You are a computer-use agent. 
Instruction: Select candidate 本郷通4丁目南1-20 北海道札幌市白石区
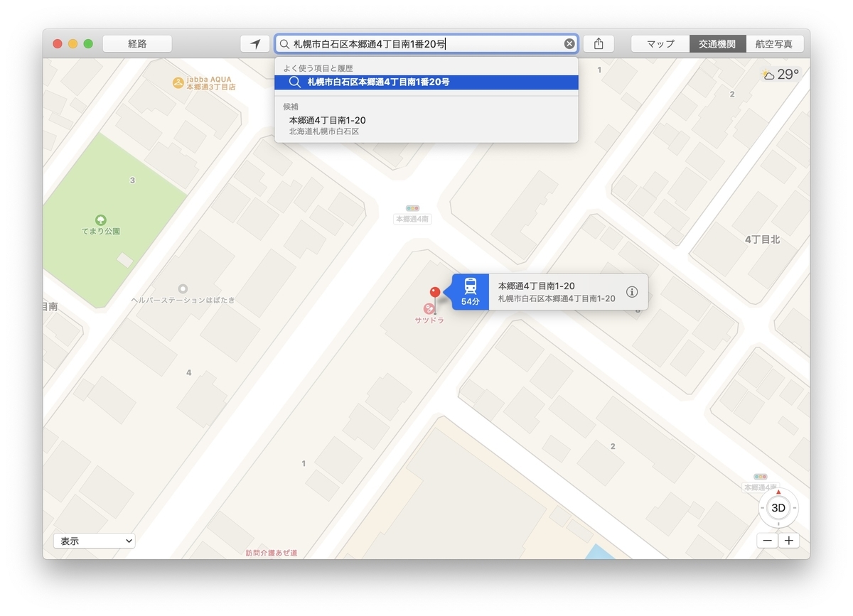click(426, 126)
